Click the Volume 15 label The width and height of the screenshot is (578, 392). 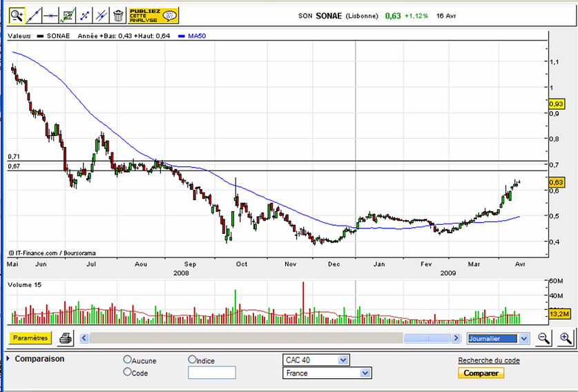(x=25, y=285)
